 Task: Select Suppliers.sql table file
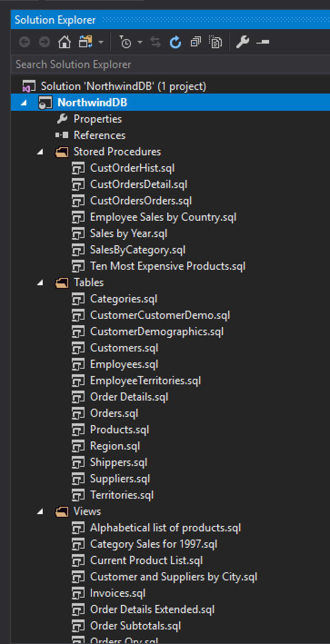pyautogui.click(x=120, y=479)
